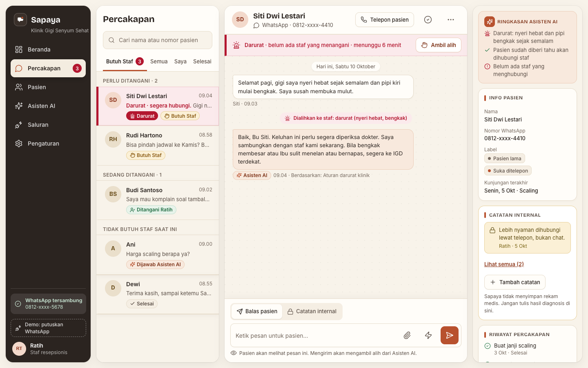The image size is (588, 368).
Task: Click the WhatsApp tersambung status
Action: point(48,304)
